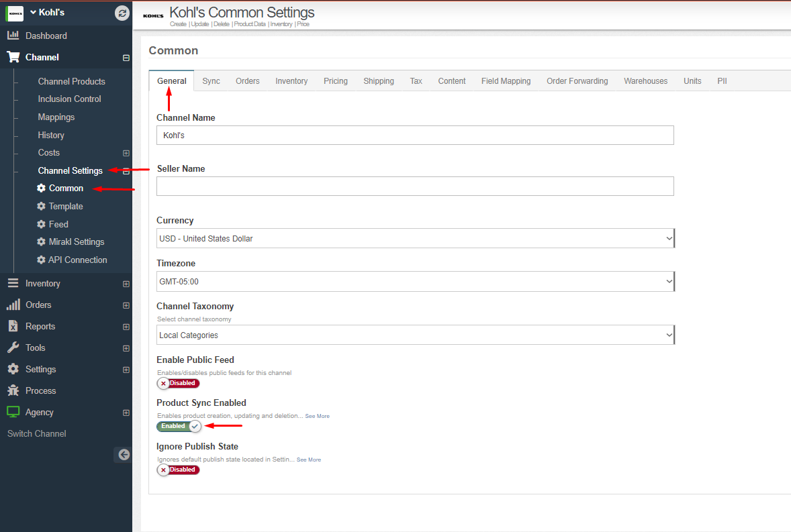Click the gear icon next to API Connection
Image resolution: width=791 pixels, height=532 pixels.
(42, 260)
